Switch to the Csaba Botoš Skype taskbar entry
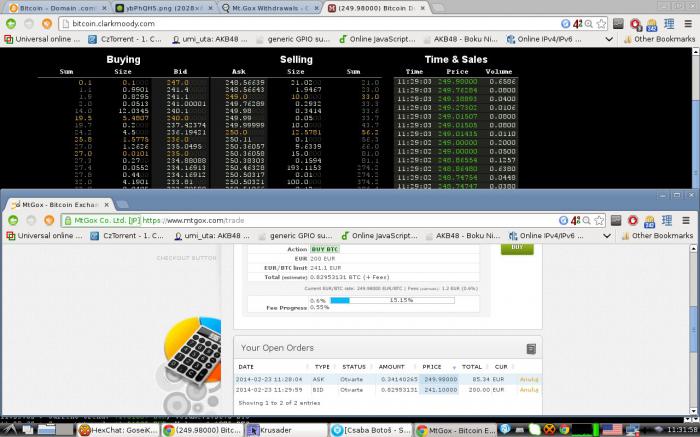This screenshot has width=700, height=437. point(372,430)
